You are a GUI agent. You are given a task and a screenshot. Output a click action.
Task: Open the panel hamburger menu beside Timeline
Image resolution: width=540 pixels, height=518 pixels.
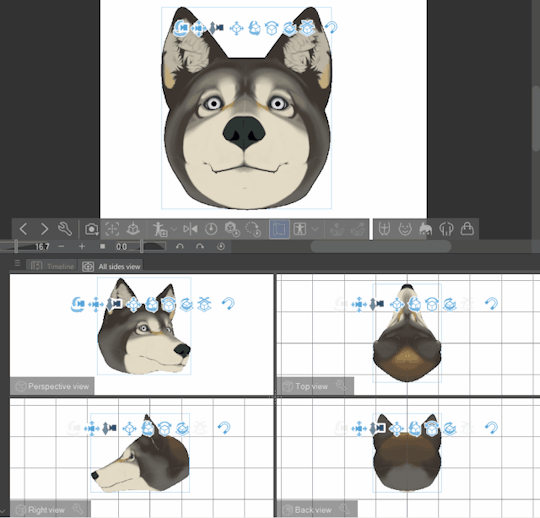pyautogui.click(x=17, y=263)
